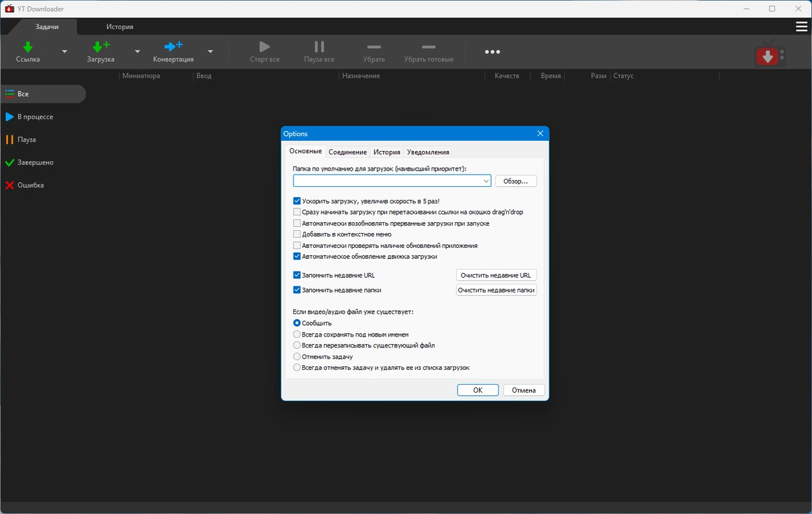812x514 pixels.
Task: Click the Убрать готовые toolbar icon
Action: 428,47
